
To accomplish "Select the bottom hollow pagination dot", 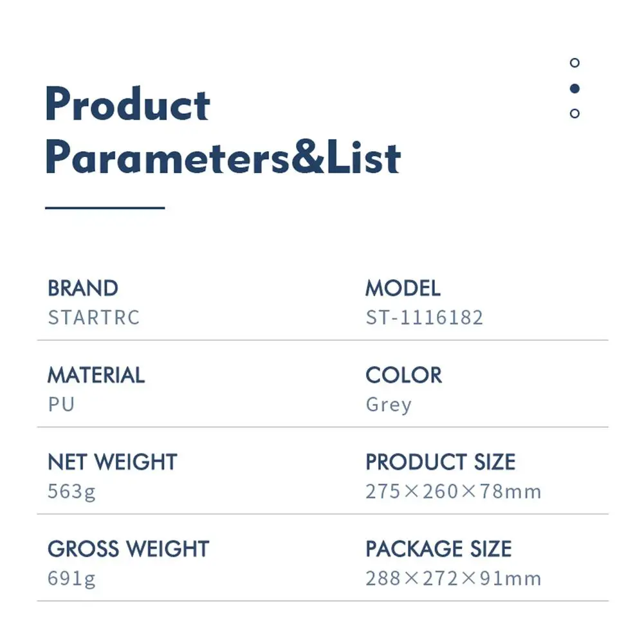I will click(575, 113).
